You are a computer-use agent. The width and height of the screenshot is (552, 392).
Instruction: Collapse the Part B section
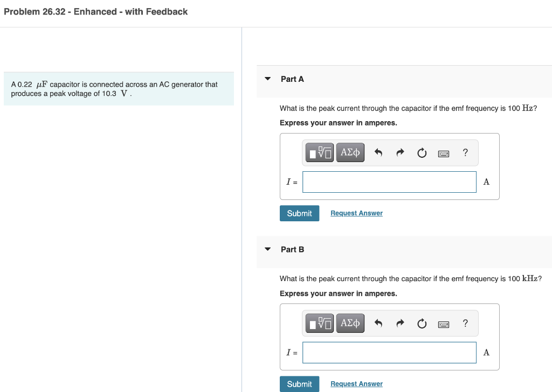click(267, 249)
